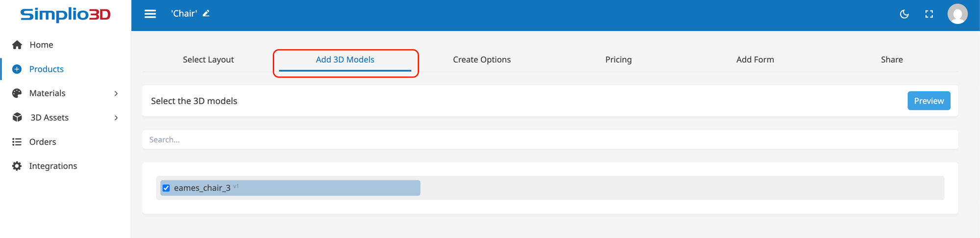Open the hamburger menu icon
The height and width of the screenshot is (238, 980).
(x=150, y=14)
